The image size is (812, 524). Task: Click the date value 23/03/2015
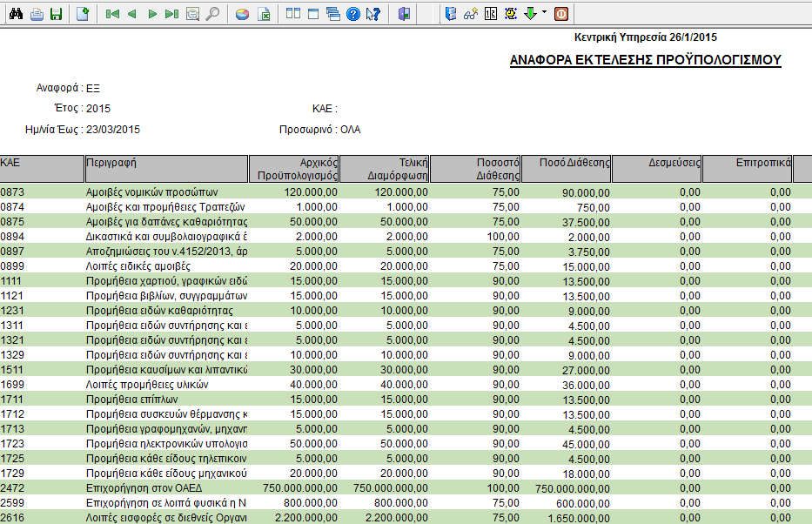[x=113, y=130]
